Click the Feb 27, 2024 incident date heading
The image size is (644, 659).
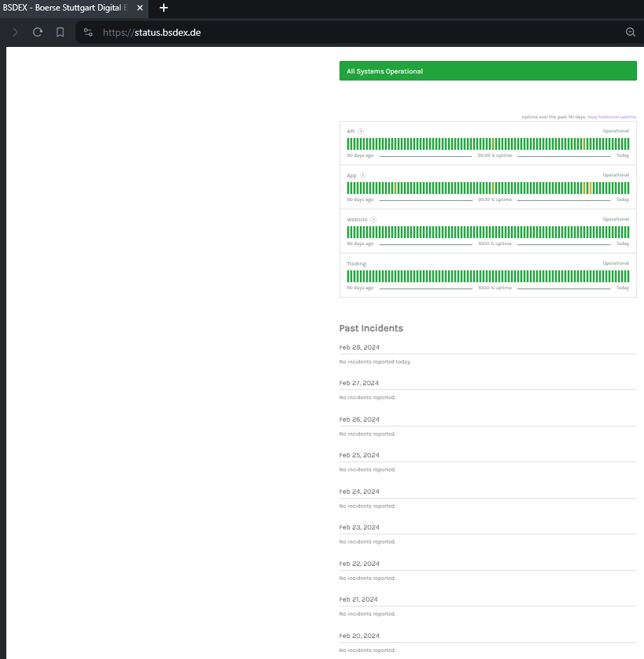coord(359,383)
